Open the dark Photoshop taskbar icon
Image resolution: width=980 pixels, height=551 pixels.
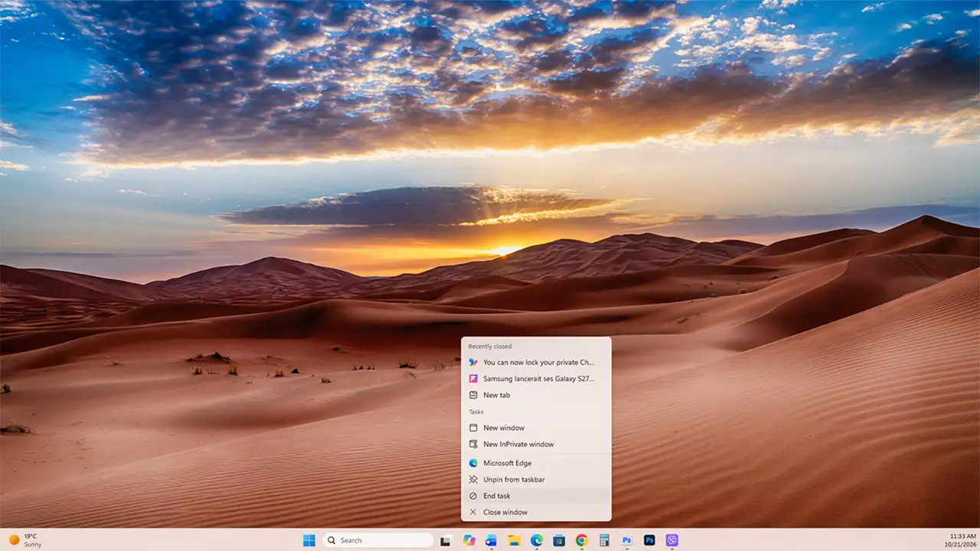[649, 540]
